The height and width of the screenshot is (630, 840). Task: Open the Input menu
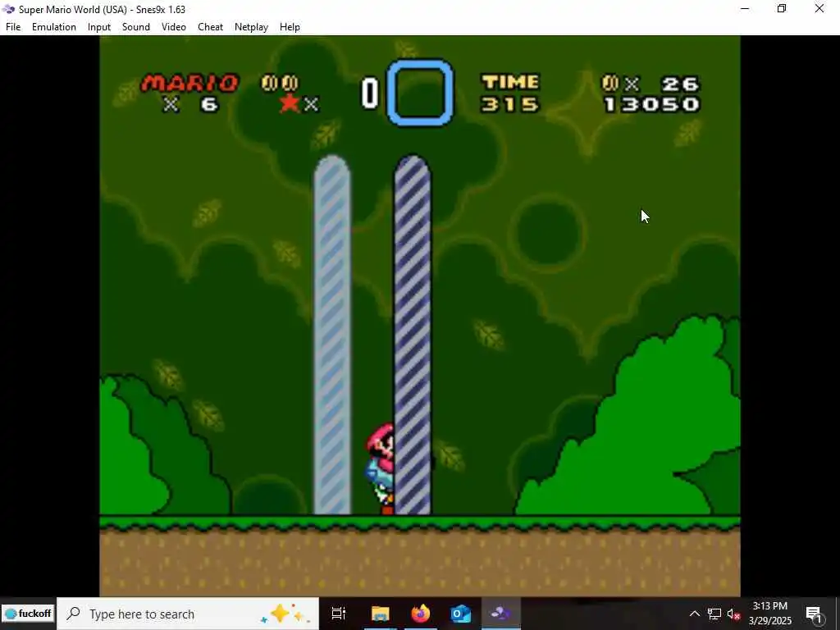tap(99, 27)
